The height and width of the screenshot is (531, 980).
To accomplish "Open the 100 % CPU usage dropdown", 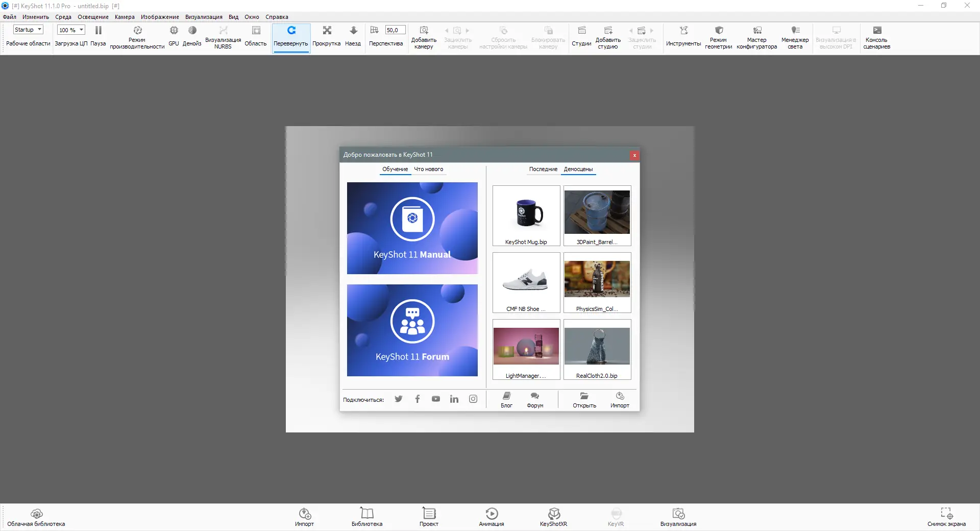I will (x=71, y=30).
